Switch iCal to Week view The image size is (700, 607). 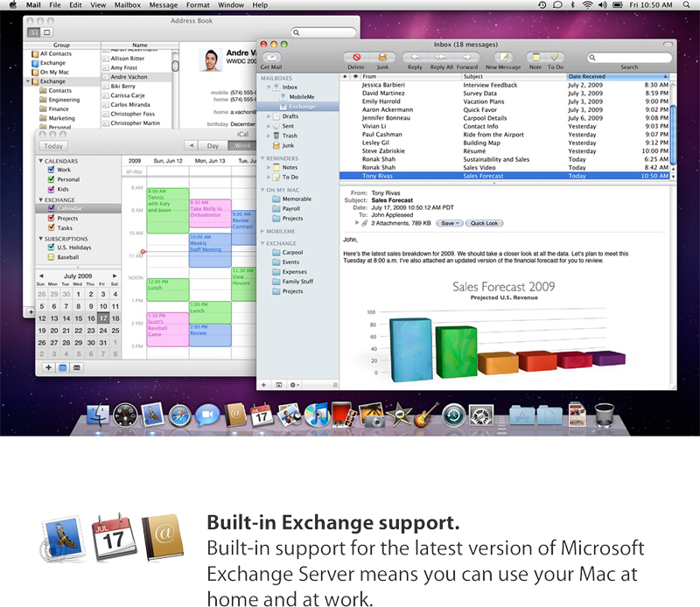242,146
